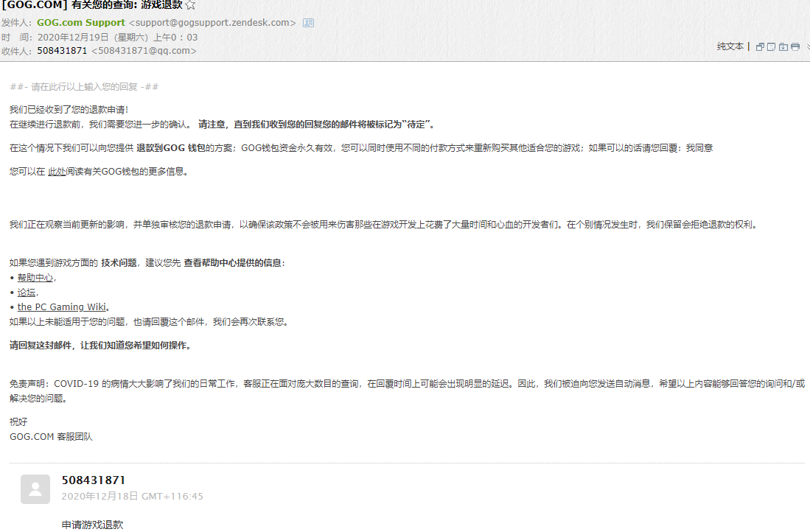
Task: Open the email in a new window
Action: [x=759, y=47]
